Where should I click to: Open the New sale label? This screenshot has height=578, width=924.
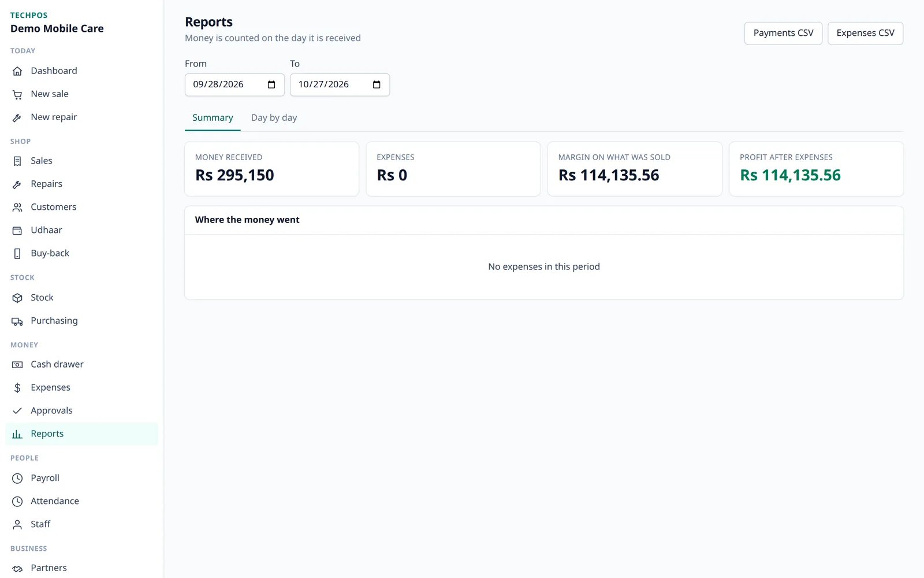tap(50, 94)
